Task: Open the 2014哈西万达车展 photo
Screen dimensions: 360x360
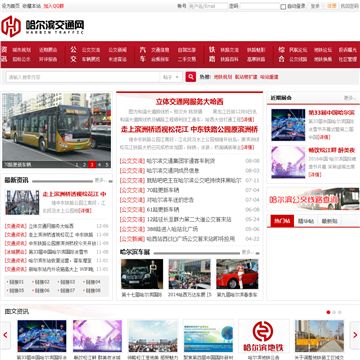Action: pos(189,274)
